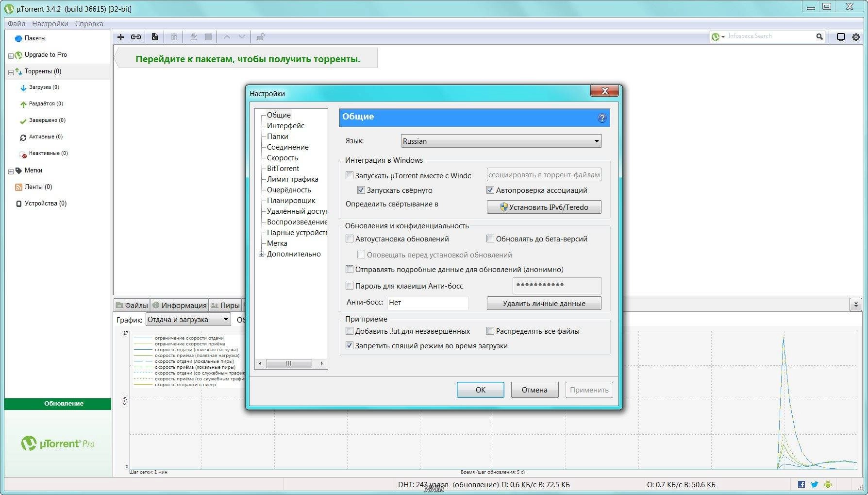
Task: Click the settings tree horizontal scrollbar thumb
Action: tap(289, 363)
